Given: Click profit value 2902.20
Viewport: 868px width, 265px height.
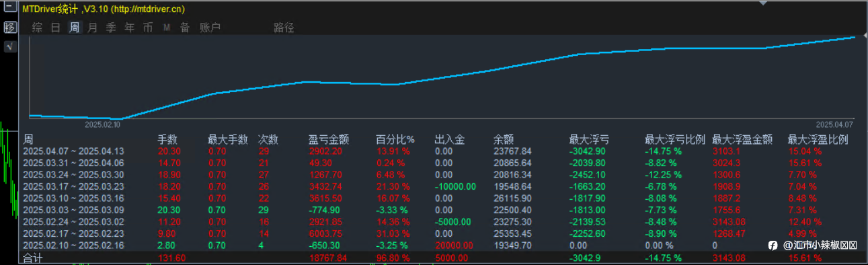Looking at the screenshot, I should point(325,151).
